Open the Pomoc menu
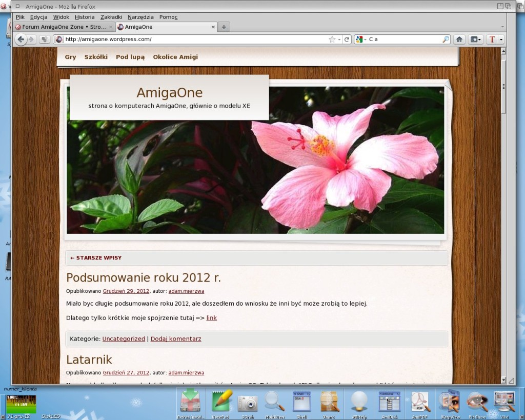The width and height of the screenshot is (525, 420). pos(168,17)
